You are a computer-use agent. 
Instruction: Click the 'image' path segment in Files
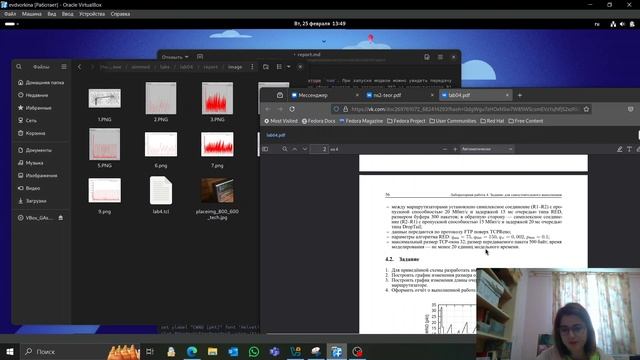235,67
